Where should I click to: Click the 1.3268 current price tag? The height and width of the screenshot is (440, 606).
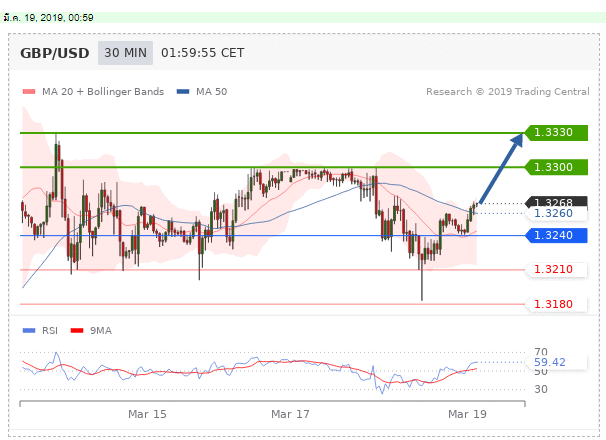pos(556,201)
